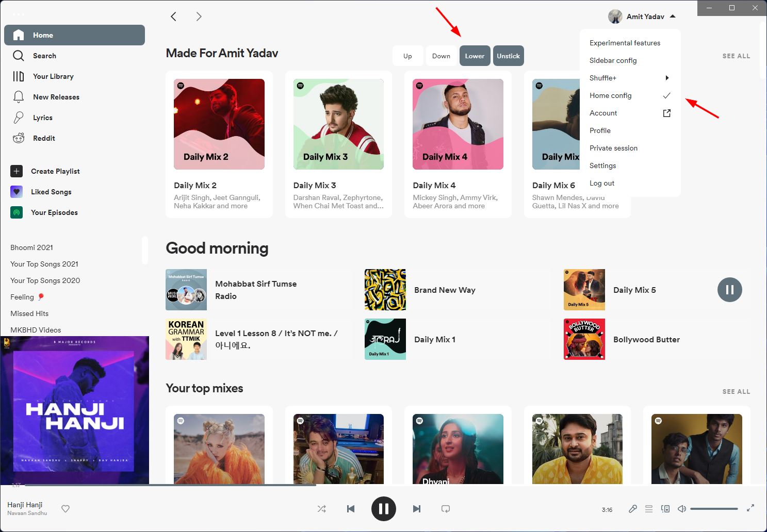Open Daily Mix 2 card

click(219, 144)
